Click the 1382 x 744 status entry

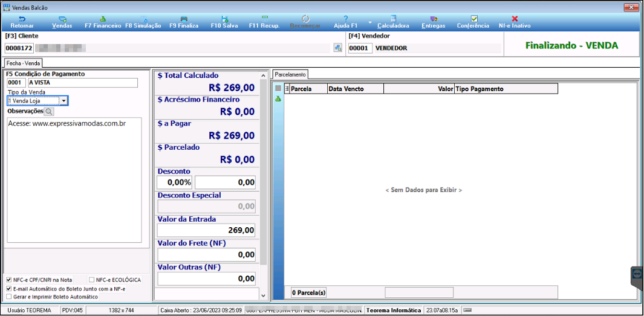(x=122, y=310)
